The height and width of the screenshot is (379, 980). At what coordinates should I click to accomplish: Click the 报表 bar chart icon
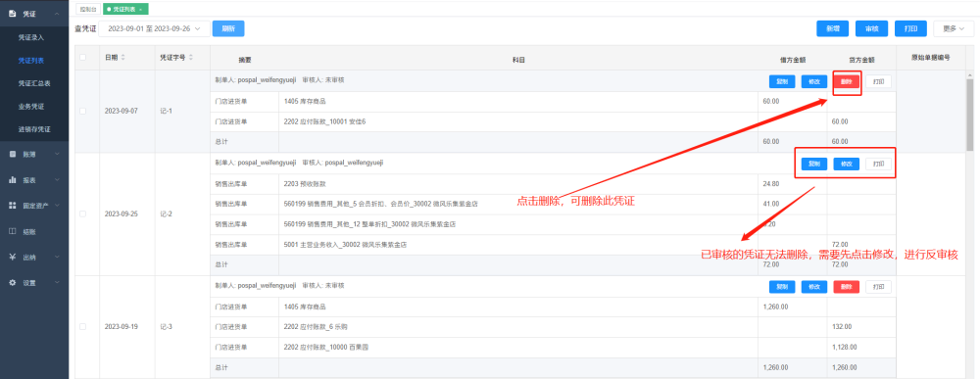click(12, 180)
